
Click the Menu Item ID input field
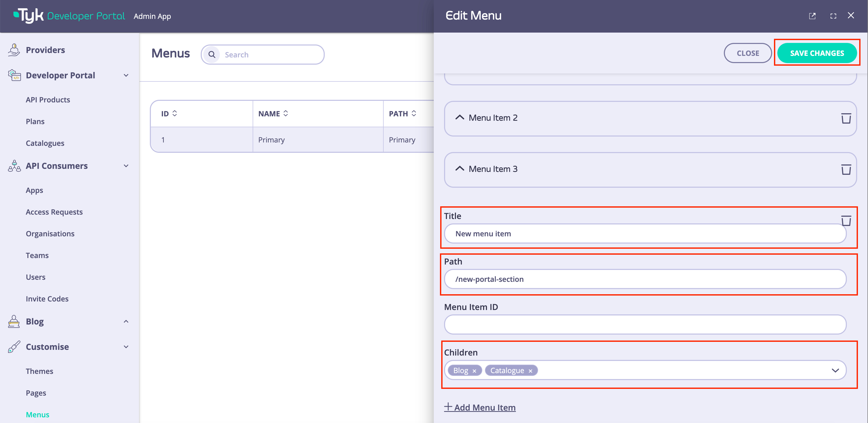pos(645,324)
